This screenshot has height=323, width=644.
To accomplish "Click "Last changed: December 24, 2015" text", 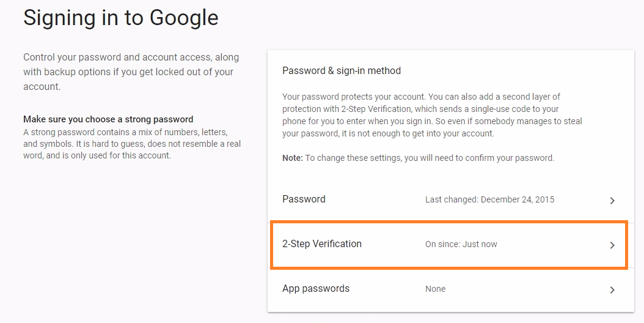I will pyautogui.click(x=490, y=199).
